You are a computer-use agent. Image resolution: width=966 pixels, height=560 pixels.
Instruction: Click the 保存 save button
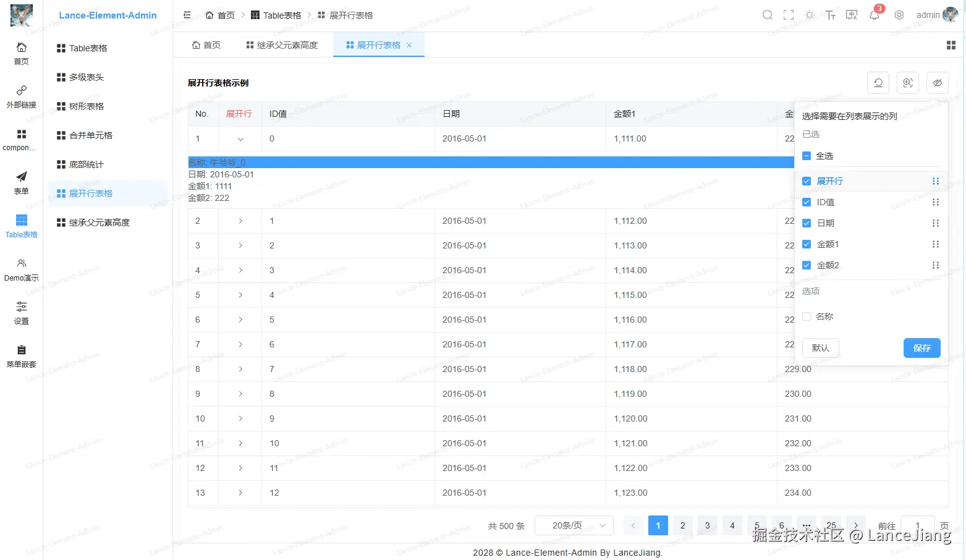922,347
